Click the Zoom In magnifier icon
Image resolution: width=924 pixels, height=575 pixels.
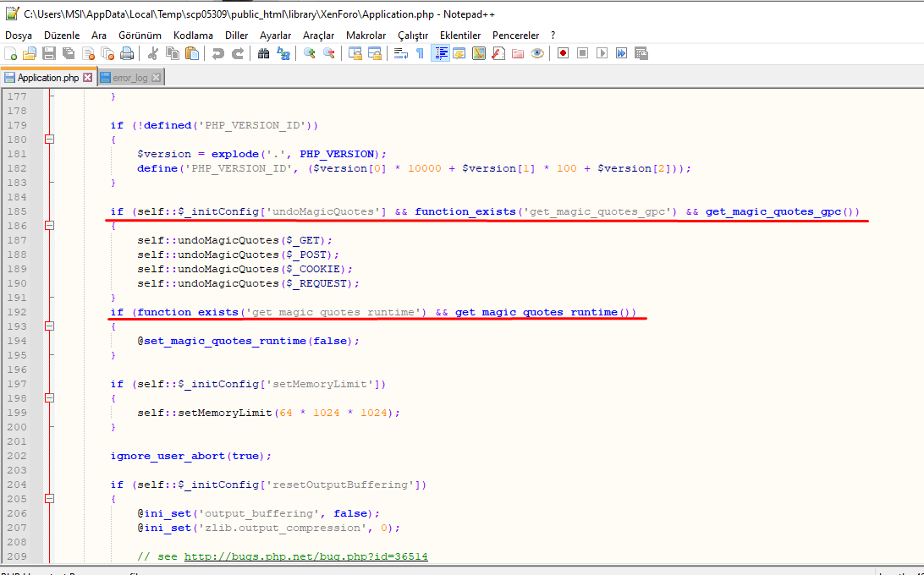[310, 53]
